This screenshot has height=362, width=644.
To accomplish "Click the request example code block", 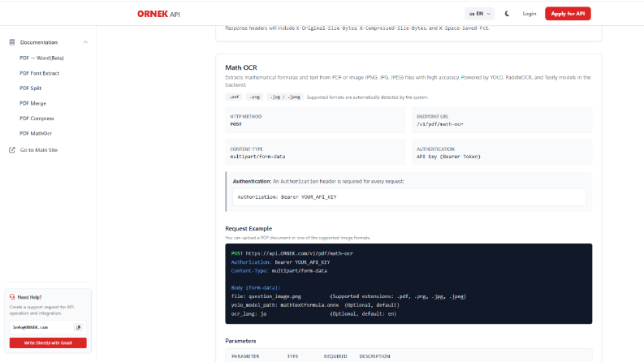I will pos(408,283).
